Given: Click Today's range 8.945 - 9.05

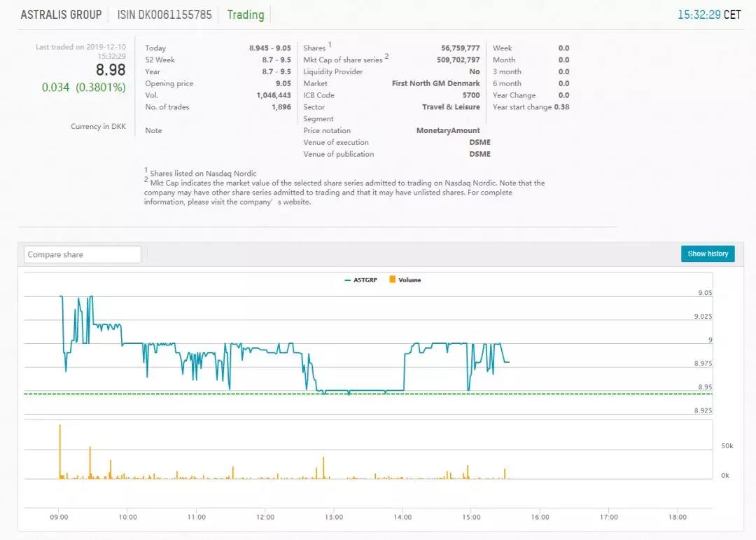Looking at the screenshot, I should coord(270,48).
